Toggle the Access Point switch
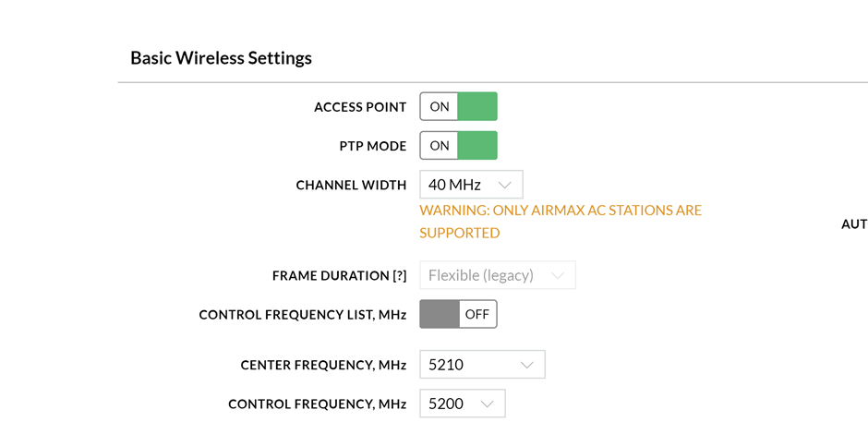 458,107
